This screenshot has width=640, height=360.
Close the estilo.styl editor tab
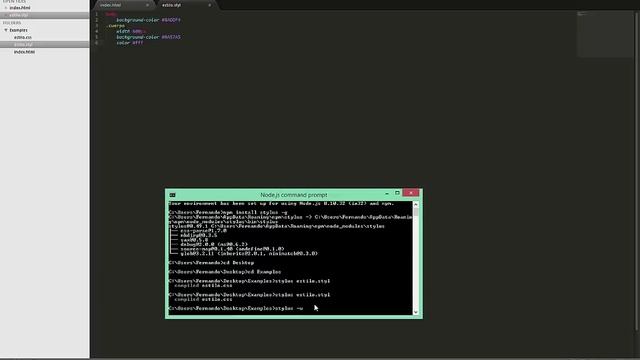click(x=210, y=5)
